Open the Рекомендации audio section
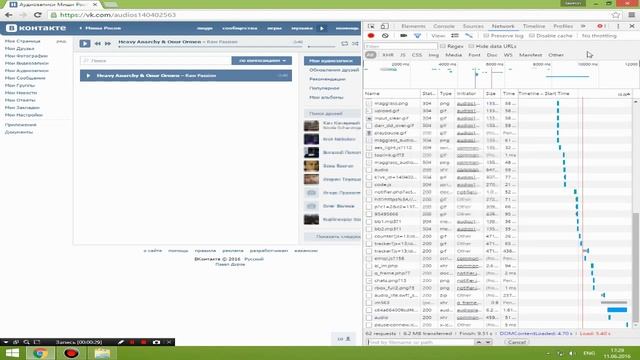This screenshot has height=360, width=640. pos(327,79)
